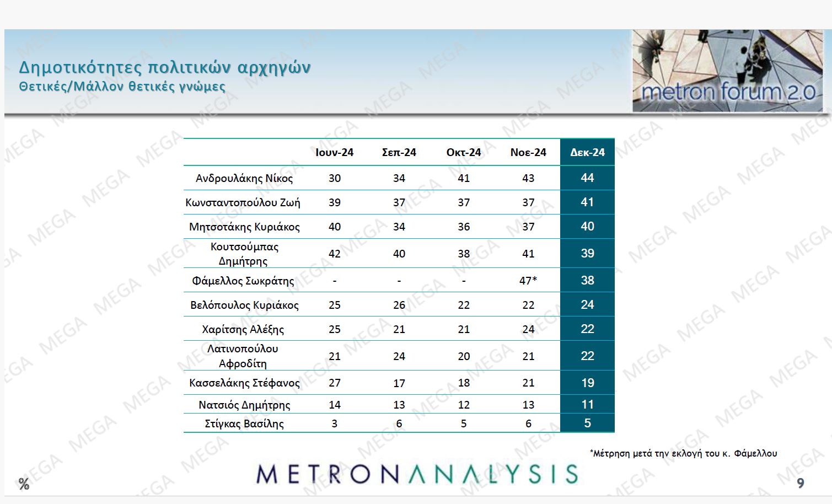
Task: Click the METRON ANALYSIS logo at bottom
Action: (417, 474)
